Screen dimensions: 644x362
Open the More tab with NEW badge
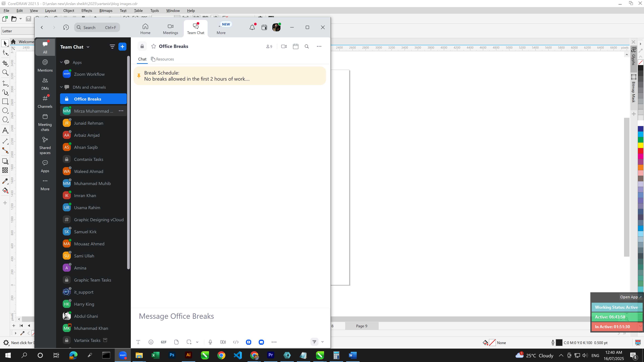point(221,29)
